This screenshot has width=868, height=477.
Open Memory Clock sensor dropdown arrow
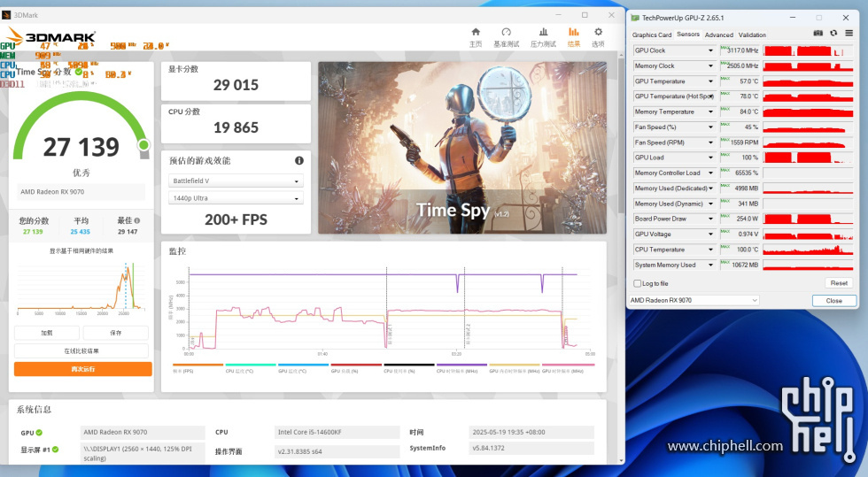710,65
